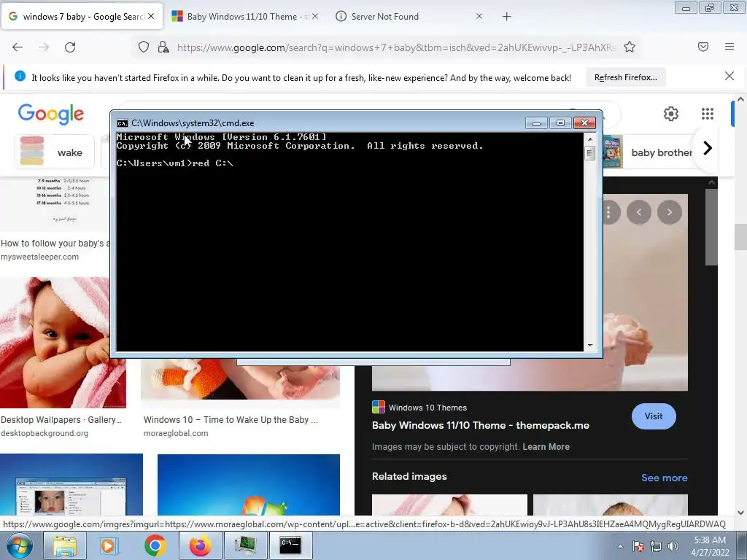The height and width of the screenshot is (560, 747).
Task: Select Firefox in the taskbar
Action: point(200,545)
